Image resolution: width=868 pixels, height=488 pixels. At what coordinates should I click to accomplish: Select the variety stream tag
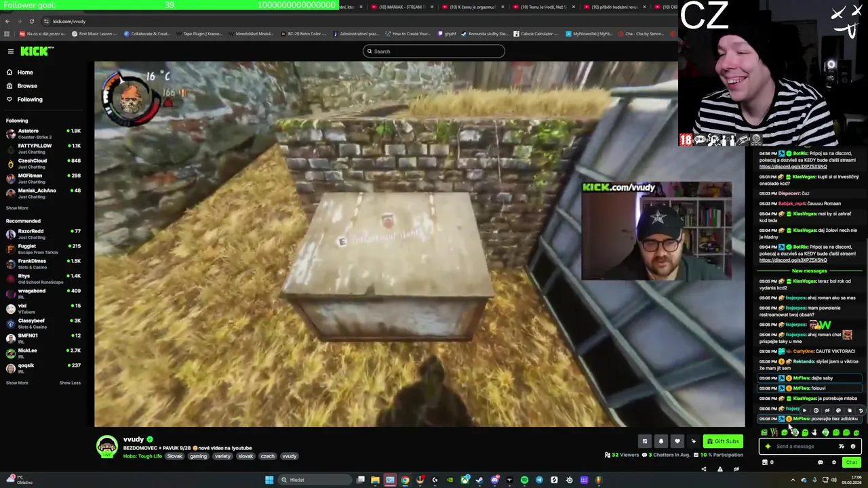[222, 456]
